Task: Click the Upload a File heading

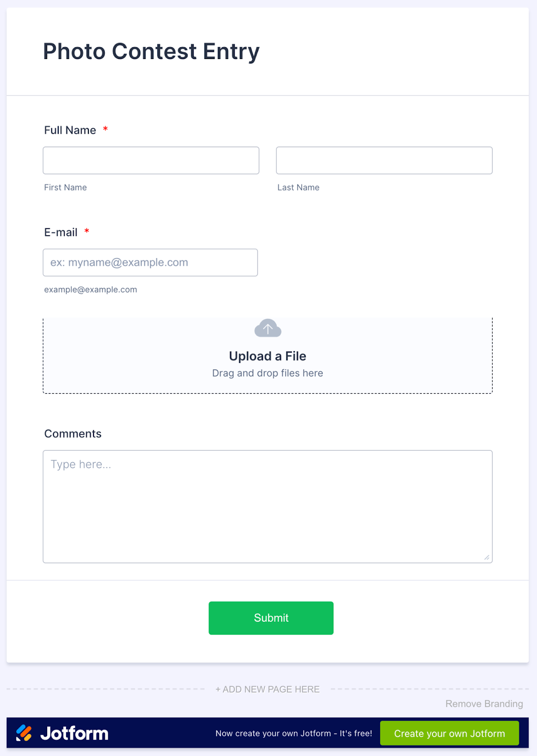Action: 267,356
